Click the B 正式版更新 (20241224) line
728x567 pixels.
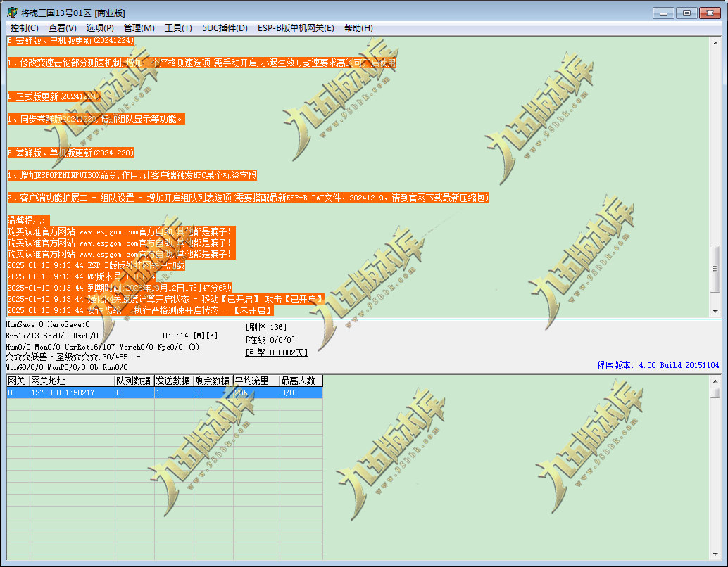click(54, 96)
